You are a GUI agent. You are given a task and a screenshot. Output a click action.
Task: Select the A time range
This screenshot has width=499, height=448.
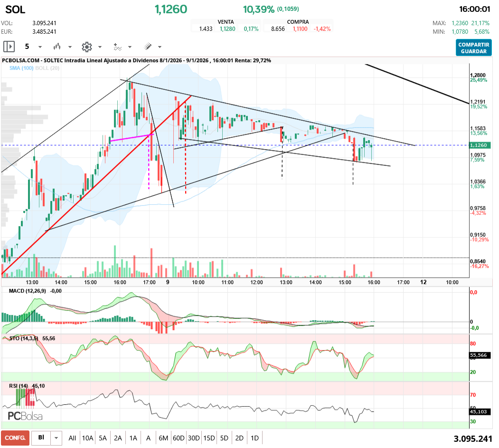click(148, 438)
